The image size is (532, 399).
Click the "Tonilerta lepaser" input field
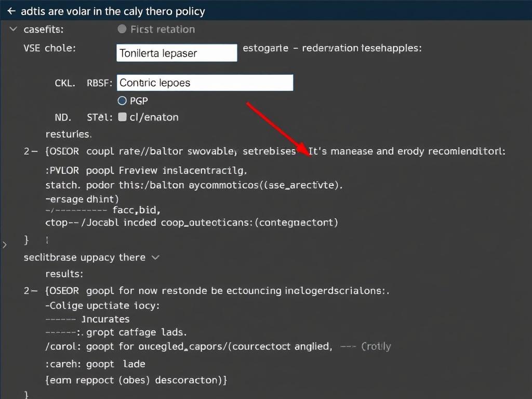coord(177,53)
